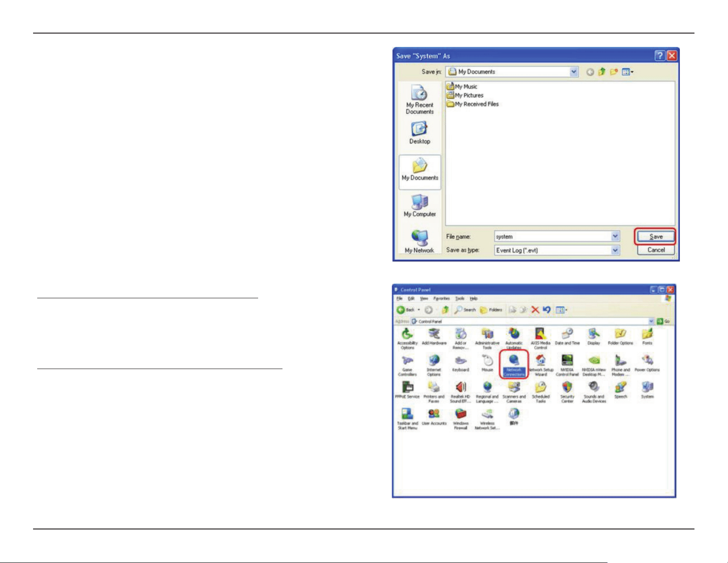Open AXIS Media Control icon
This screenshot has width=728, height=563.
coord(541,338)
